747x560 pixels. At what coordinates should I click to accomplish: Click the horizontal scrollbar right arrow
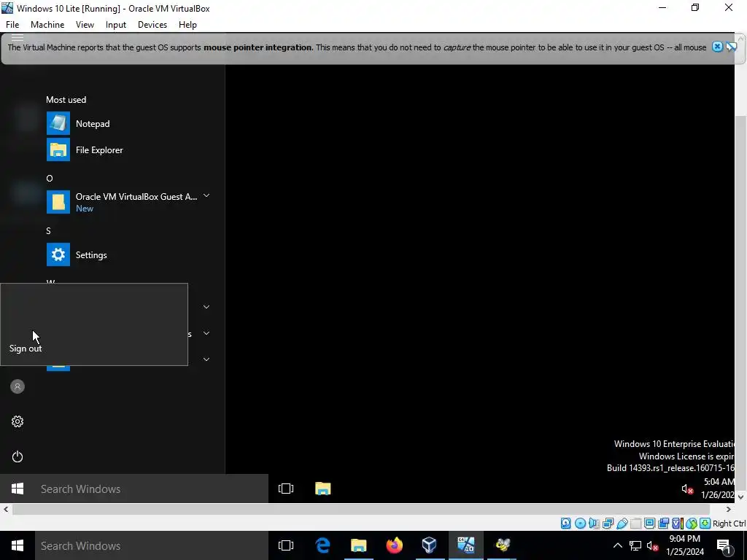click(729, 510)
